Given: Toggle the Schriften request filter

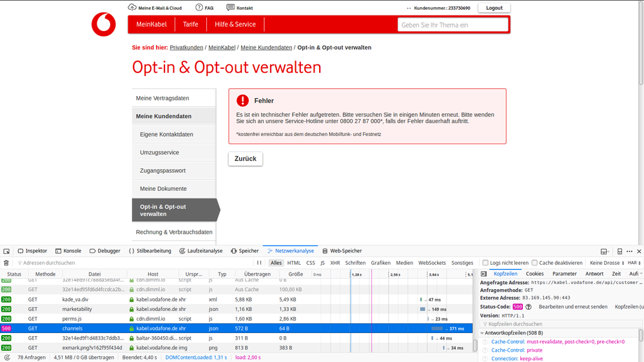Looking at the screenshot, I should pos(355,263).
